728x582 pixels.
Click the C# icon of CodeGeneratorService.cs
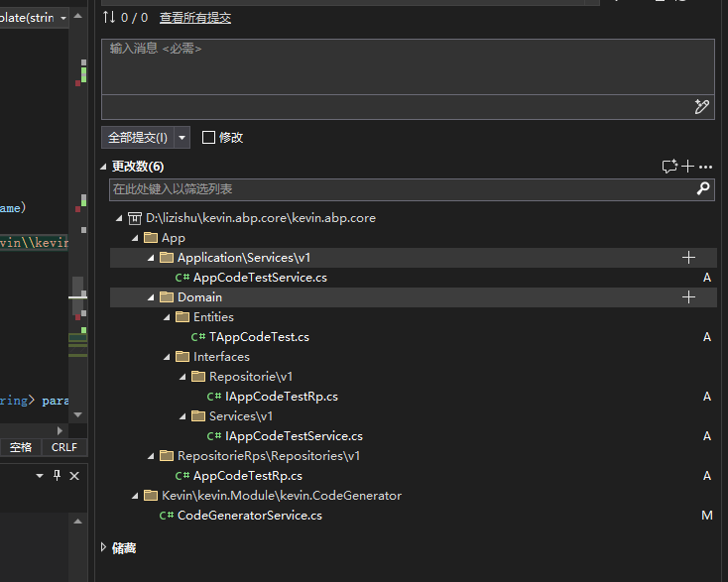coord(167,516)
